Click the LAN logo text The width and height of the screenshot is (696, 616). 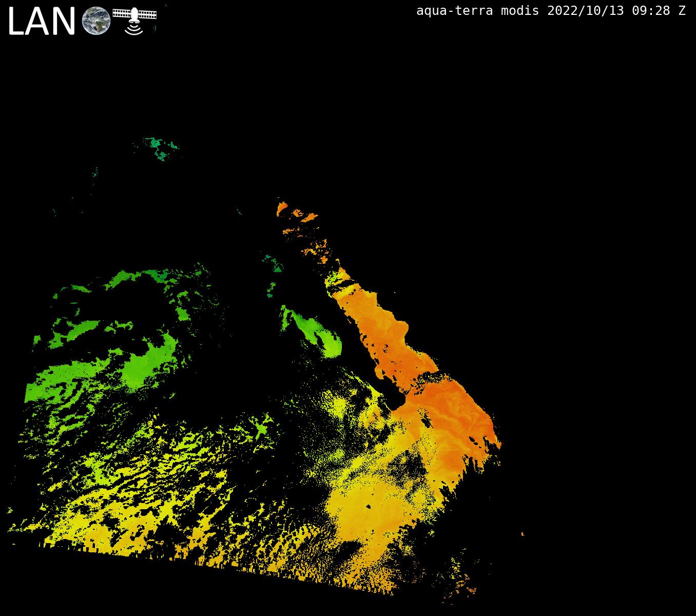(x=42, y=22)
